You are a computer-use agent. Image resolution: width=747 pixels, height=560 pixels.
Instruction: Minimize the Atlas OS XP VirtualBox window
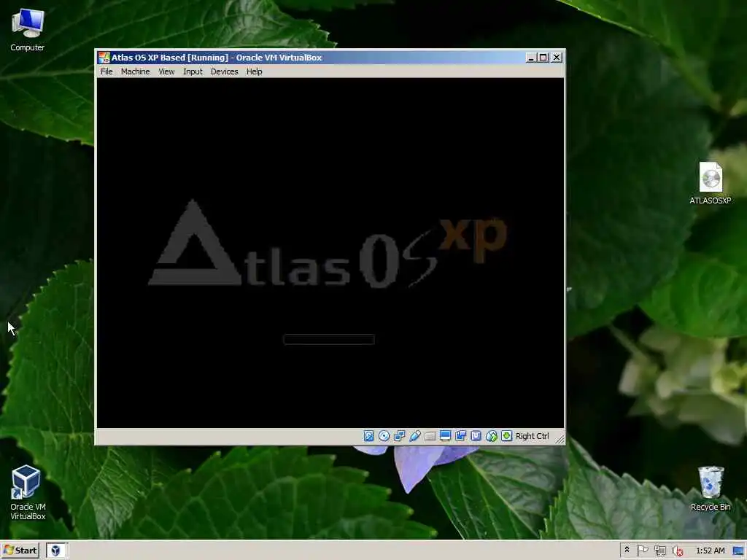pos(531,58)
